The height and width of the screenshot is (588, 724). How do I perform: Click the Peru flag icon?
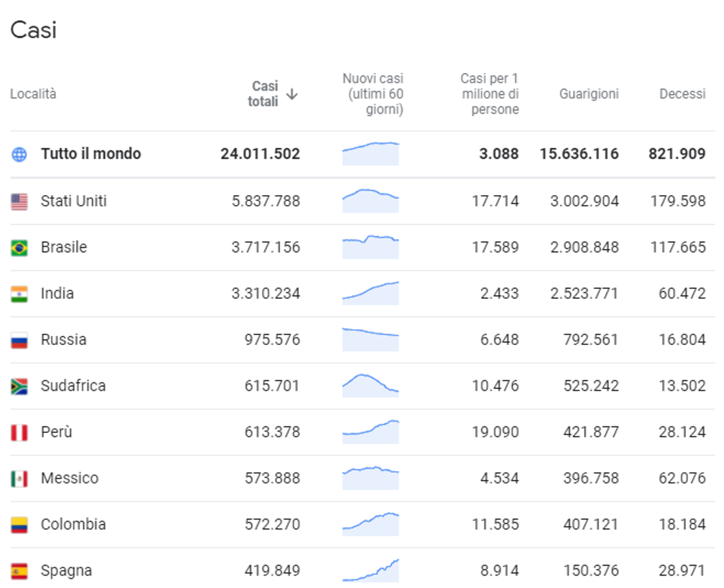(19, 433)
